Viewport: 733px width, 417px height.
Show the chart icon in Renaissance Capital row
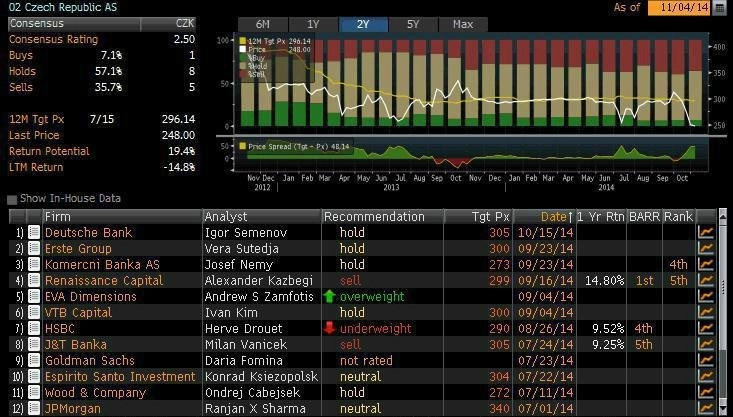click(706, 280)
